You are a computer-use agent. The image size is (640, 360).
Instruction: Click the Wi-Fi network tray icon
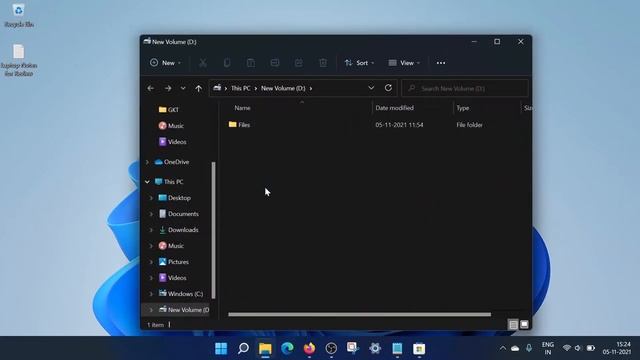[x=566, y=348]
